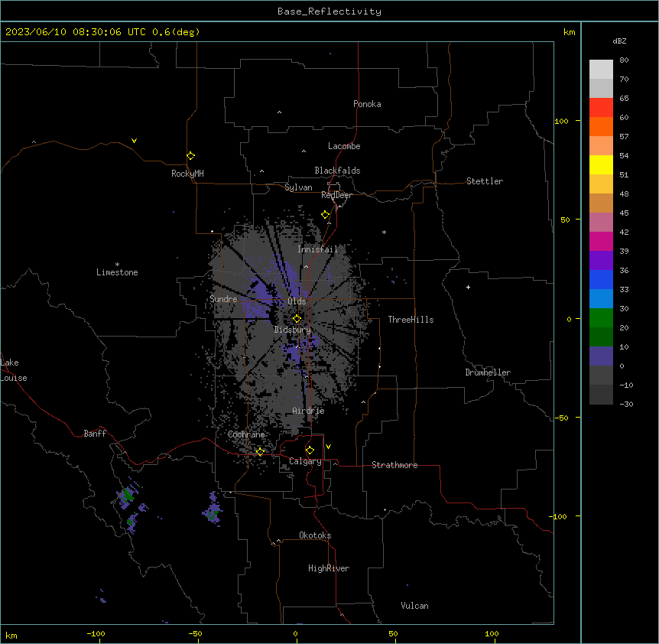Click the Didsbury town label

[x=293, y=330]
